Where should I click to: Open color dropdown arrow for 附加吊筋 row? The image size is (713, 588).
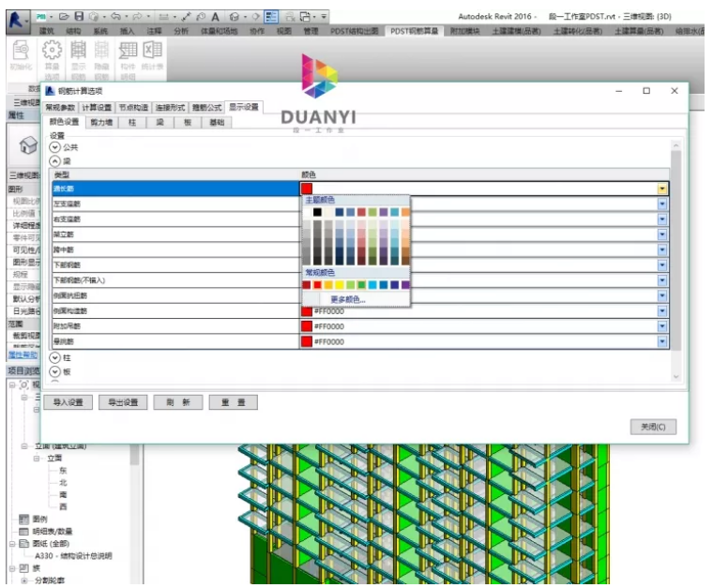point(662,326)
